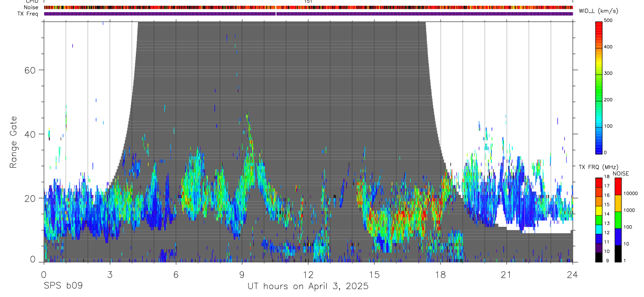Click the '400' value on the width scale
Image resolution: width=644 pixels, height=297 pixels.
click(x=608, y=47)
